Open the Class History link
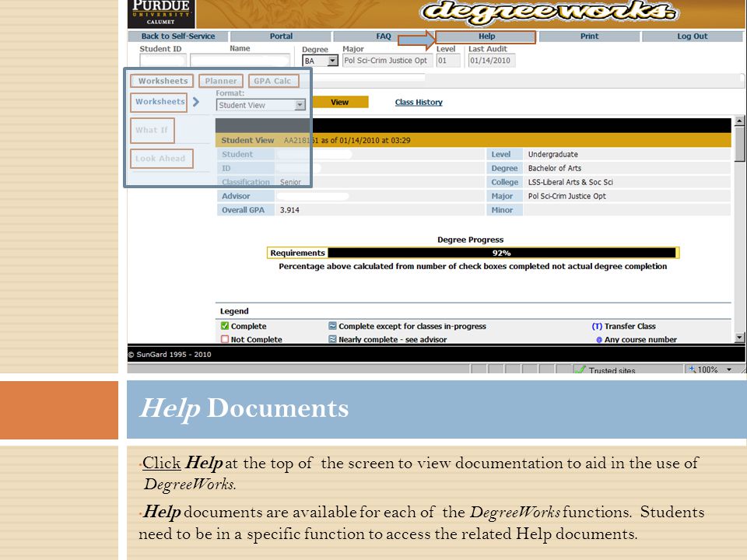 (x=419, y=103)
